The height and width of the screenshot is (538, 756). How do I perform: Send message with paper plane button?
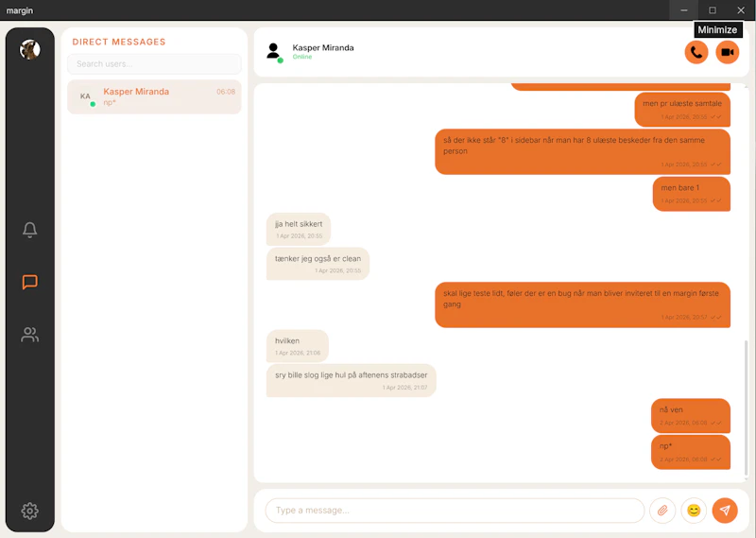(725, 510)
